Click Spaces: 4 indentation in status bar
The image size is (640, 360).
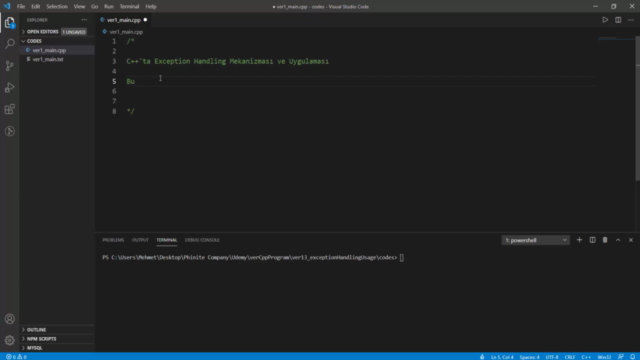pos(529,357)
